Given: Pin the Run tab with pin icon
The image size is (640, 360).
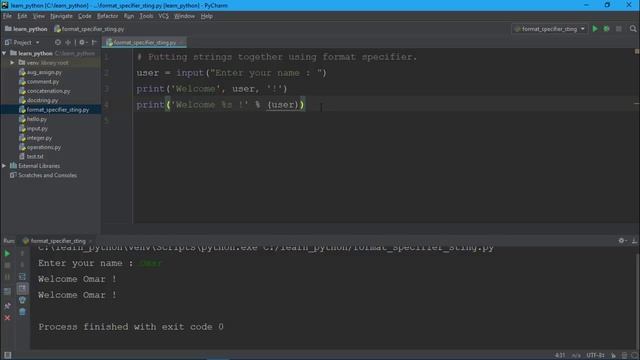Looking at the screenshot, I should pos(7,305).
